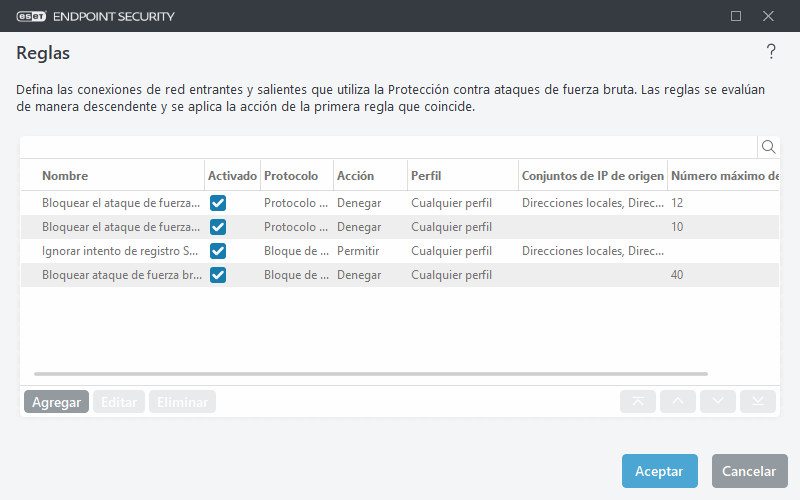Open the help question mark
The height and width of the screenshot is (500, 800).
(771, 52)
